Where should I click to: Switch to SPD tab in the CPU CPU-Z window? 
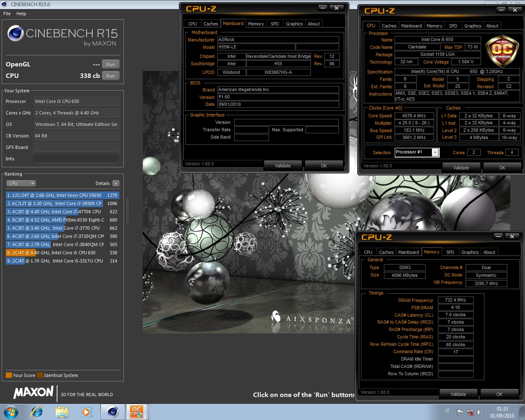tap(453, 26)
